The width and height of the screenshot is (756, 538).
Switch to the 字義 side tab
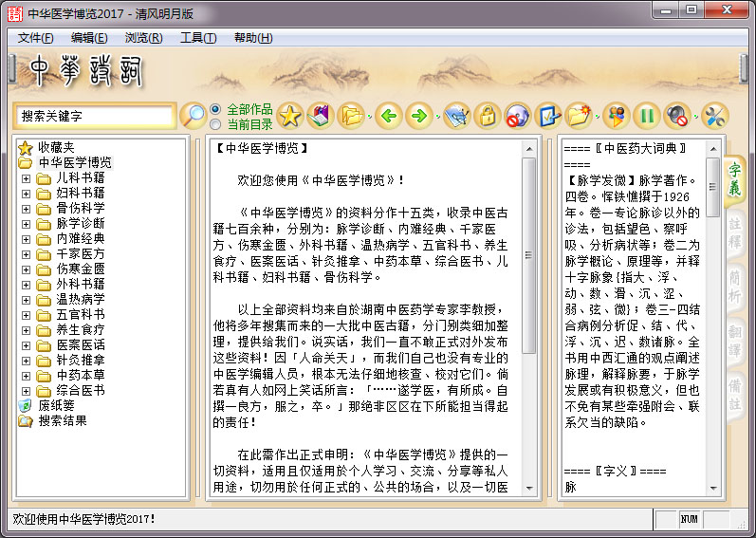pyautogui.click(x=734, y=180)
